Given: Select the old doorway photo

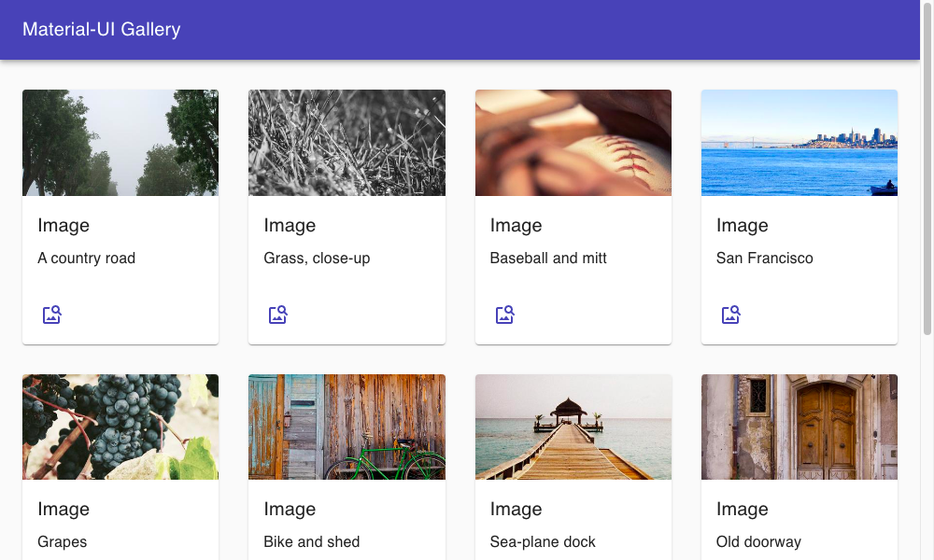Looking at the screenshot, I should pos(800,427).
